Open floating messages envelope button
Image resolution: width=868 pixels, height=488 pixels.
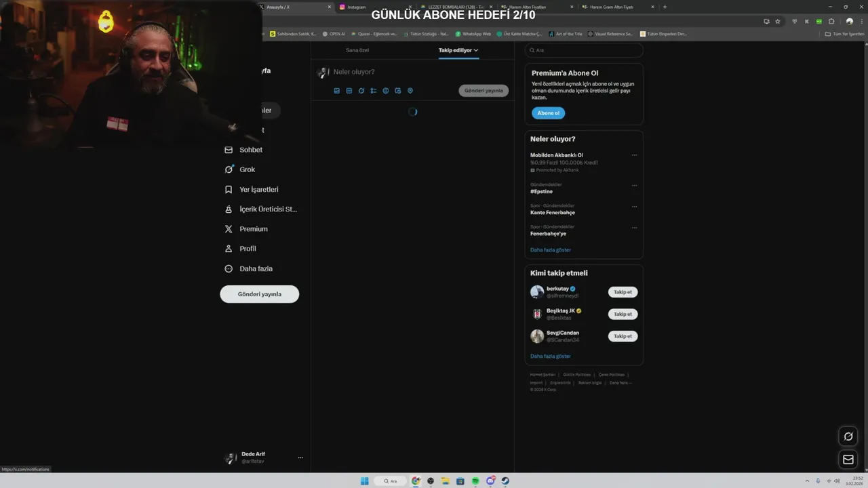848,460
